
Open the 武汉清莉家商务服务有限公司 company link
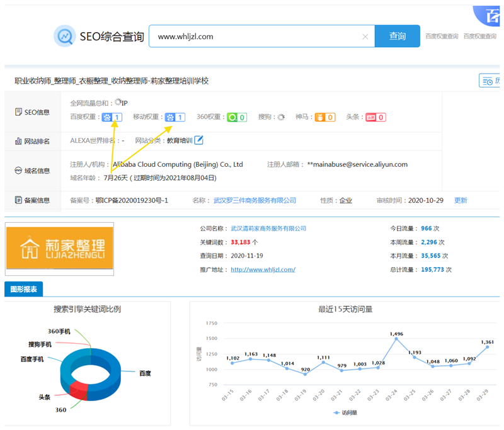(x=268, y=229)
